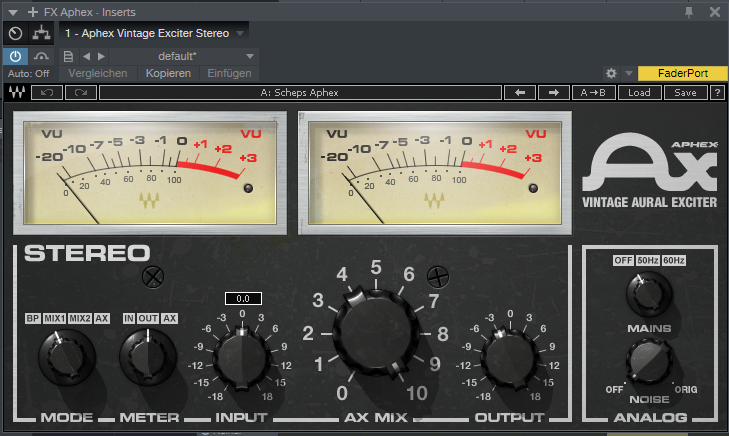Click the Load button
This screenshot has height=436, width=729.
(x=639, y=92)
